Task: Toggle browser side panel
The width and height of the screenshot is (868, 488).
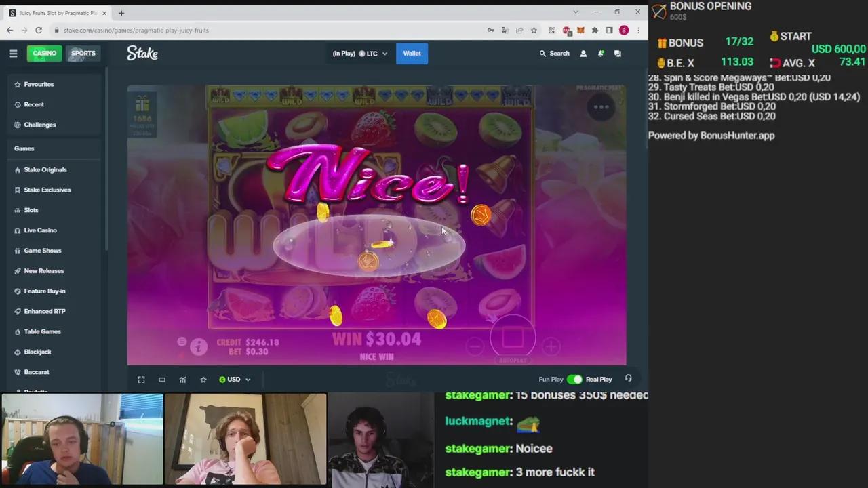Action: coord(609,30)
